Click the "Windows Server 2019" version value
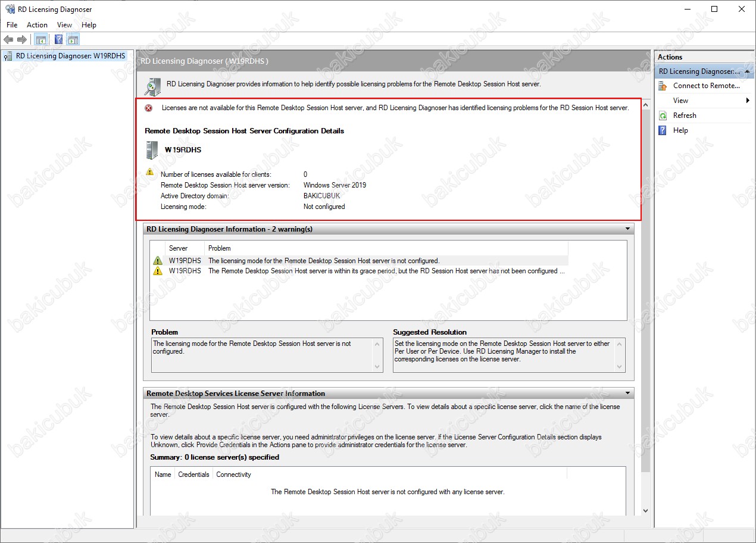 click(335, 185)
